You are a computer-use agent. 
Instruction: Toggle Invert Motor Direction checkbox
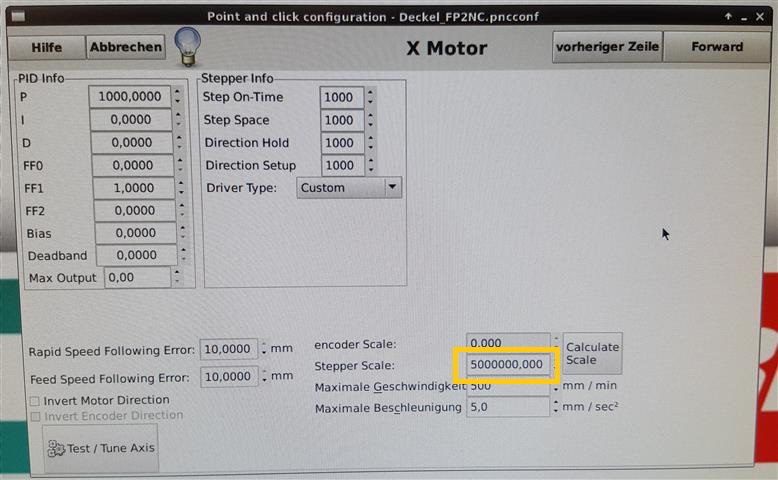click(35, 401)
